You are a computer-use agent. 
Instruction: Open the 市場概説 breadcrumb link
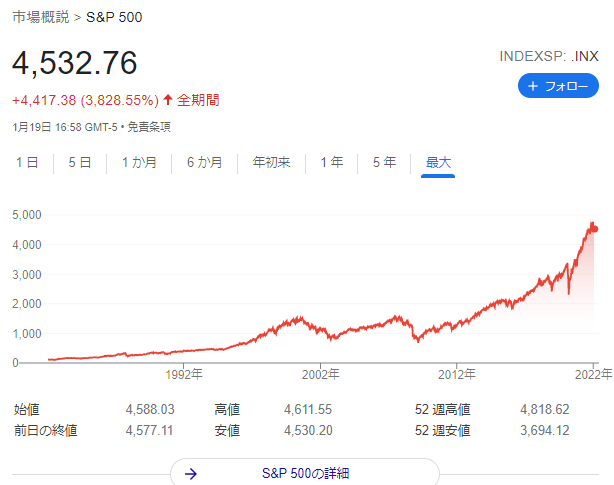point(41,17)
